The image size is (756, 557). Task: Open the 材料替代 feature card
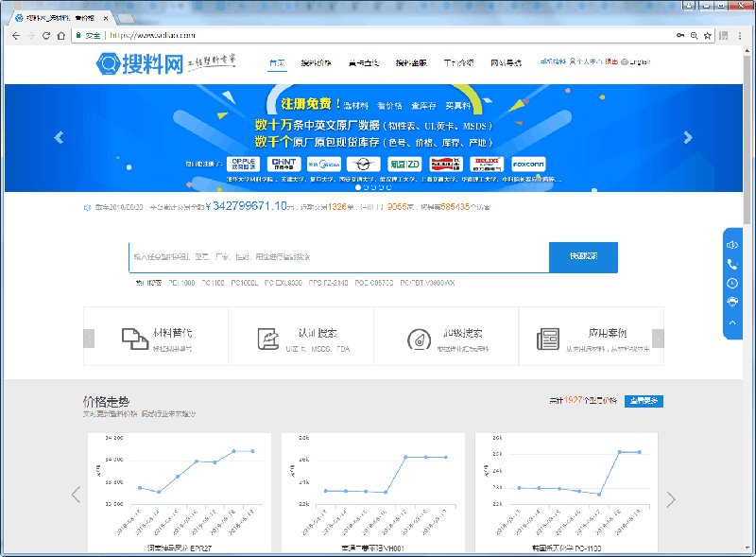pyautogui.click(x=156, y=336)
